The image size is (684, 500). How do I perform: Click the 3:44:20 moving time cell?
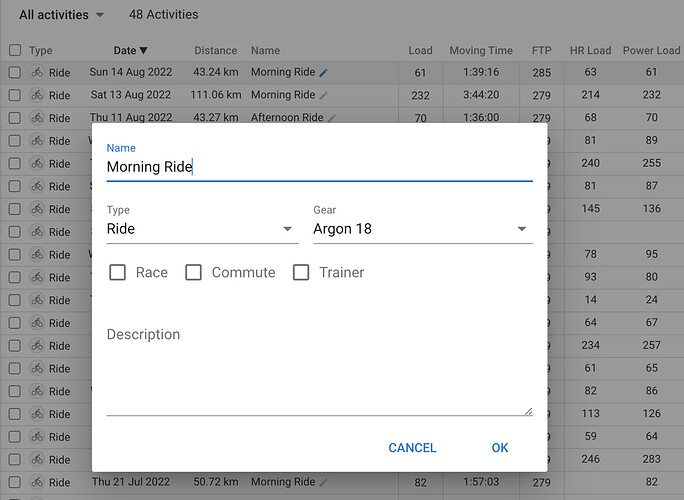(x=481, y=95)
